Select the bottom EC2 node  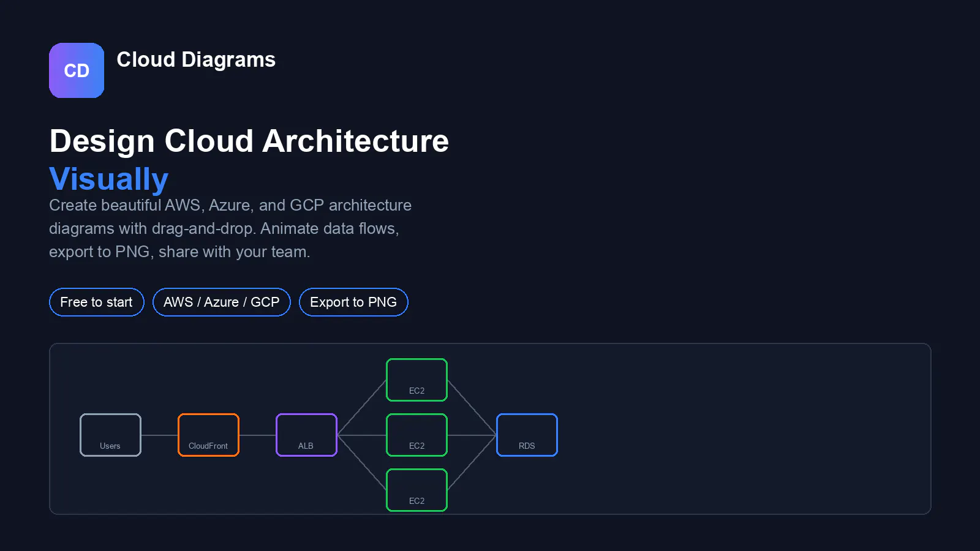click(417, 490)
